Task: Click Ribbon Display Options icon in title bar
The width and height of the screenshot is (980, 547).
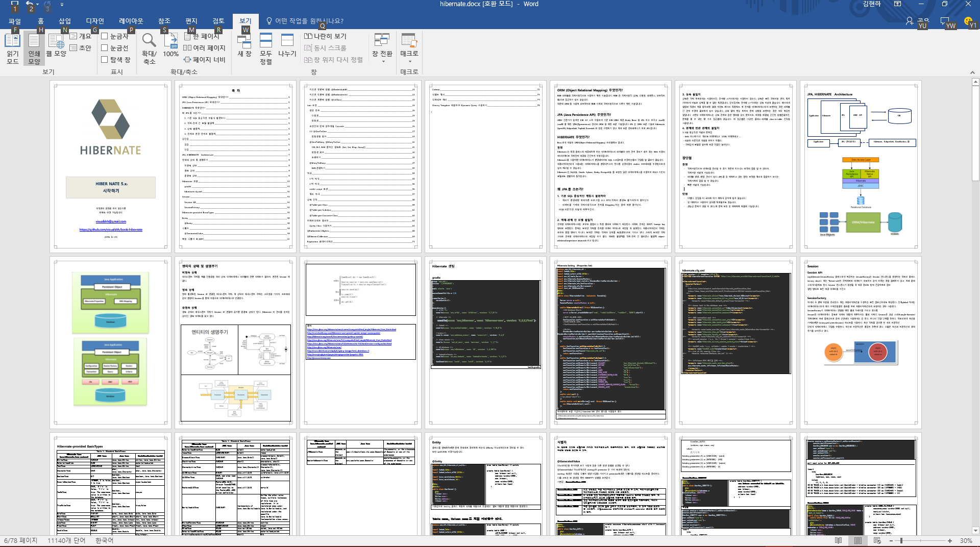Action: 897,4
